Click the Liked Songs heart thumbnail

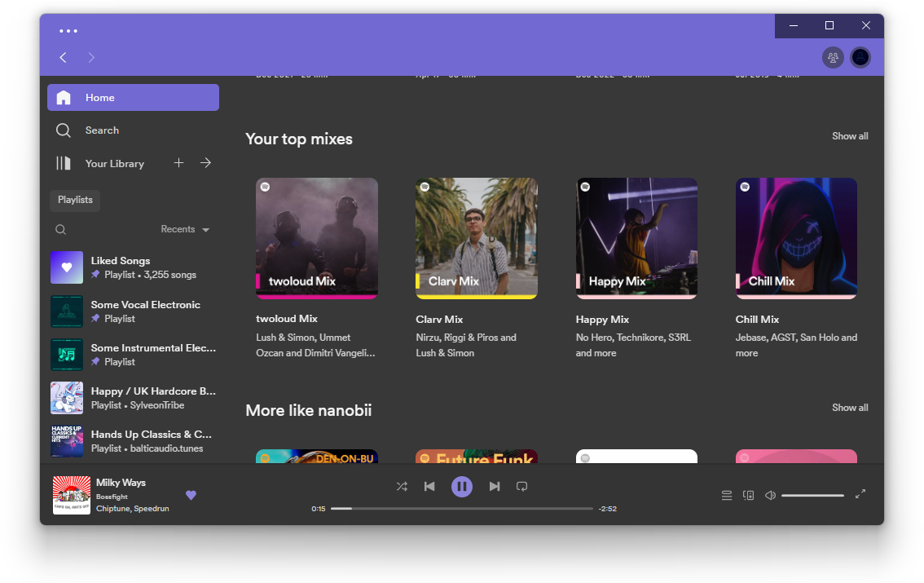tap(67, 267)
